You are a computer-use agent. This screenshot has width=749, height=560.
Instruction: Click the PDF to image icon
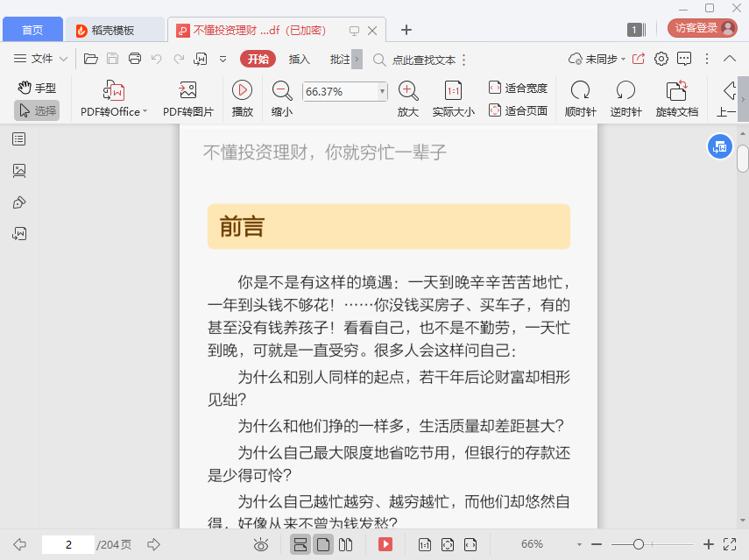click(x=187, y=90)
